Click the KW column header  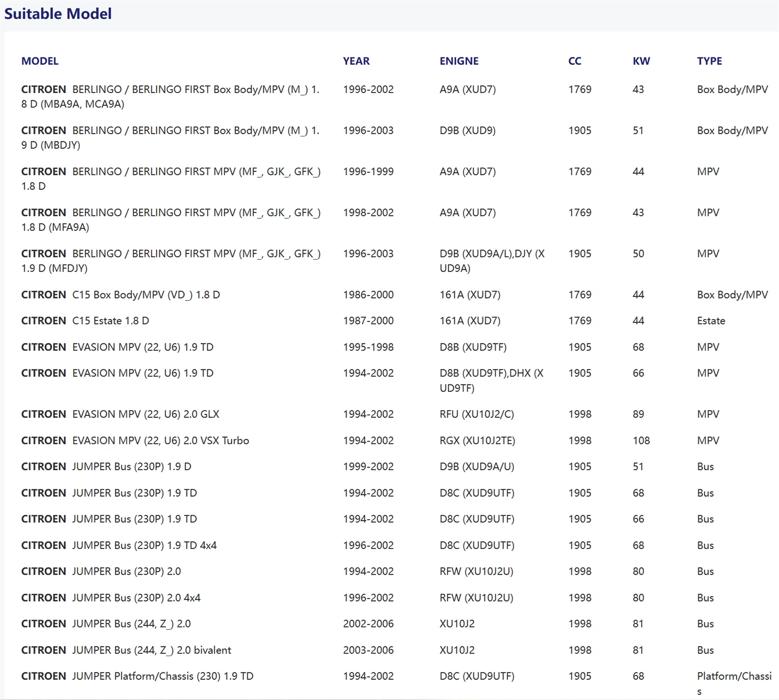[641, 61]
